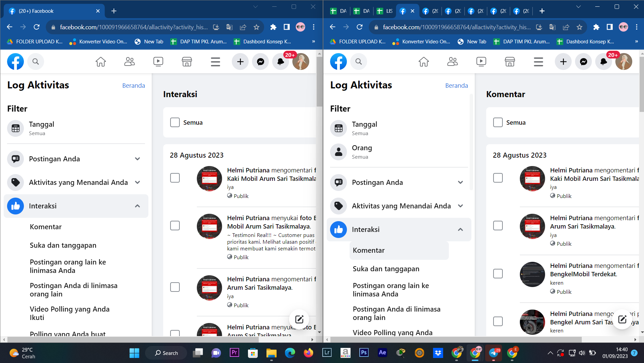Bookmark page with star icon in left browser
The height and width of the screenshot is (363, 644).
click(256, 27)
